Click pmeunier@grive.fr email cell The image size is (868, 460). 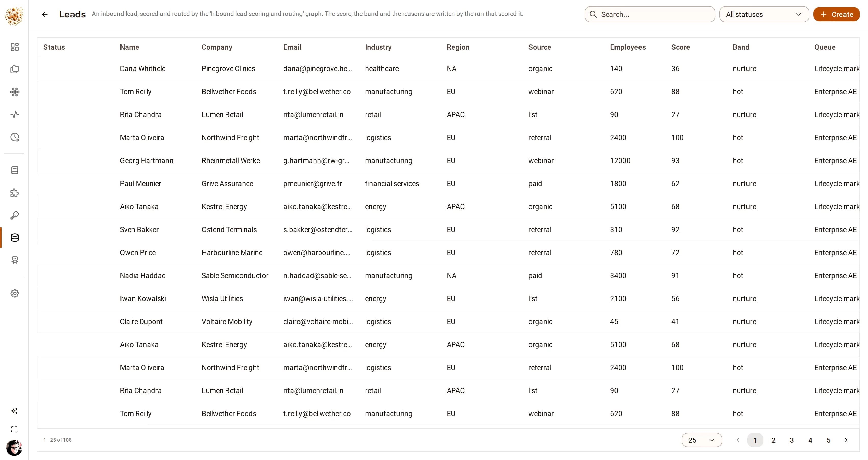pyautogui.click(x=312, y=183)
